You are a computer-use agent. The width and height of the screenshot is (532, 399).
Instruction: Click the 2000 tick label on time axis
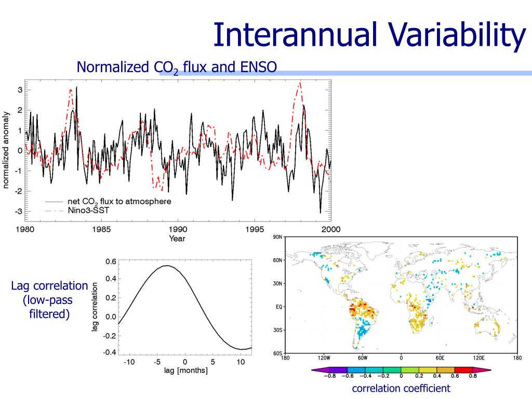coord(331,229)
